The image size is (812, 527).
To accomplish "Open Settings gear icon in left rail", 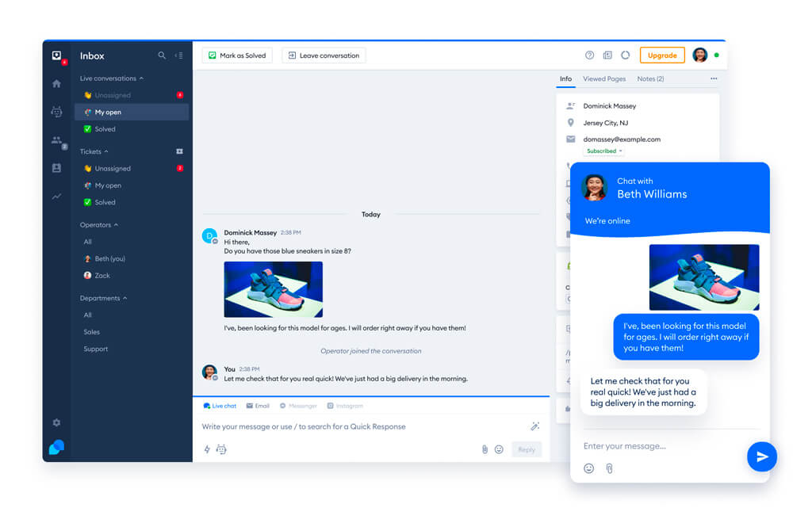I will click(x=56, y=422).
